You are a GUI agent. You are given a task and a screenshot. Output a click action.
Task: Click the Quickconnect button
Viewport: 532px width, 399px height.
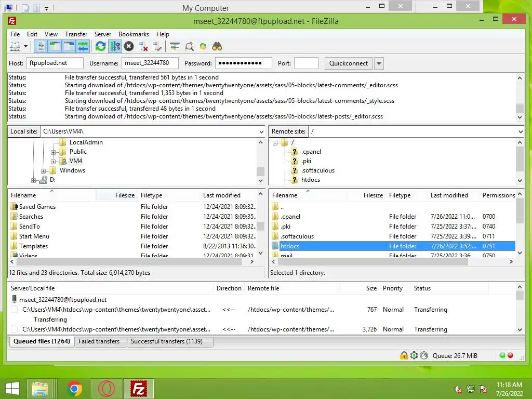click(349, 63)
